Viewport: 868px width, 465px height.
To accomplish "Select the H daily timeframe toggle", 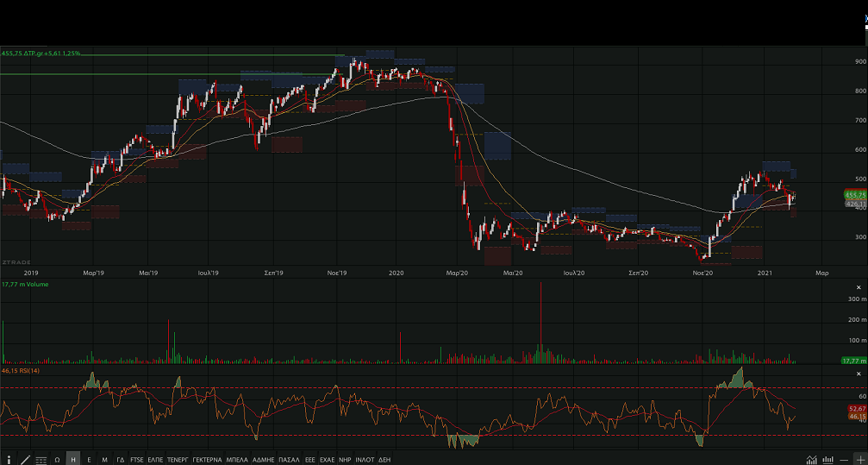I will pyautogui.click(x=72, y=459).
